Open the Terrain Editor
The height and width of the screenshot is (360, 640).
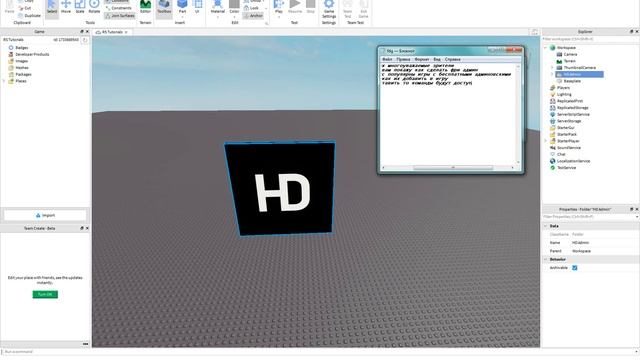[x=145, y=7]
